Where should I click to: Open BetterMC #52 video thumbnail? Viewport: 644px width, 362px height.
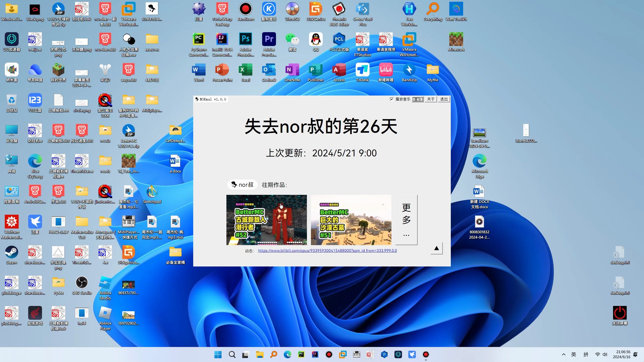(x=266, y=220)
